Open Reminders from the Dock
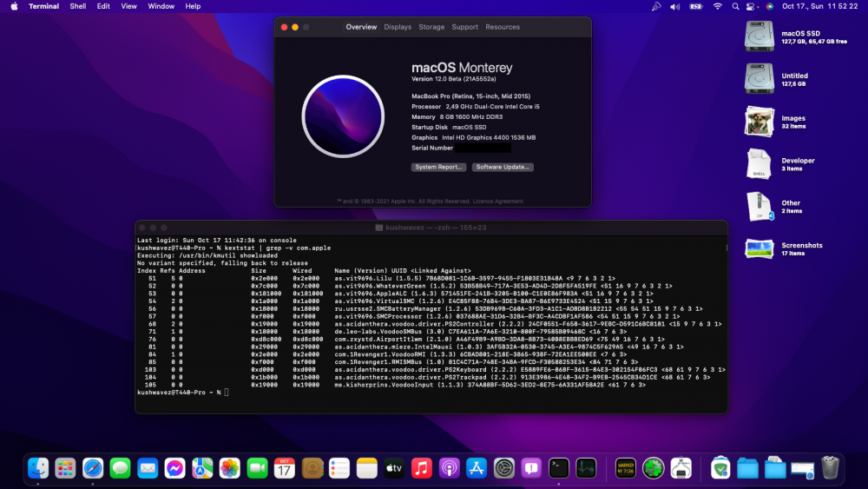The image size is (868, 489). (339, 468)
